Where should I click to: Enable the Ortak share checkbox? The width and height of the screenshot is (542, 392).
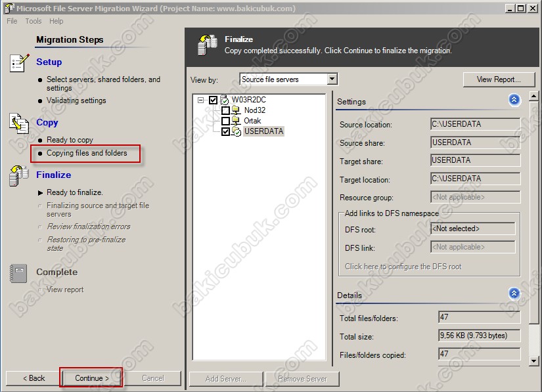225,121
